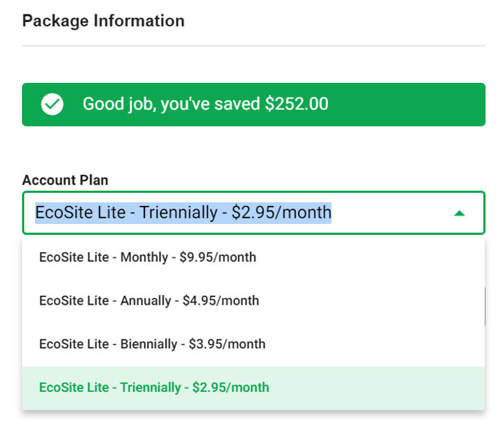Viewport: 504px width, 427px height.
Task: Click the $3.95/month price in list
Action: point(227,344)
